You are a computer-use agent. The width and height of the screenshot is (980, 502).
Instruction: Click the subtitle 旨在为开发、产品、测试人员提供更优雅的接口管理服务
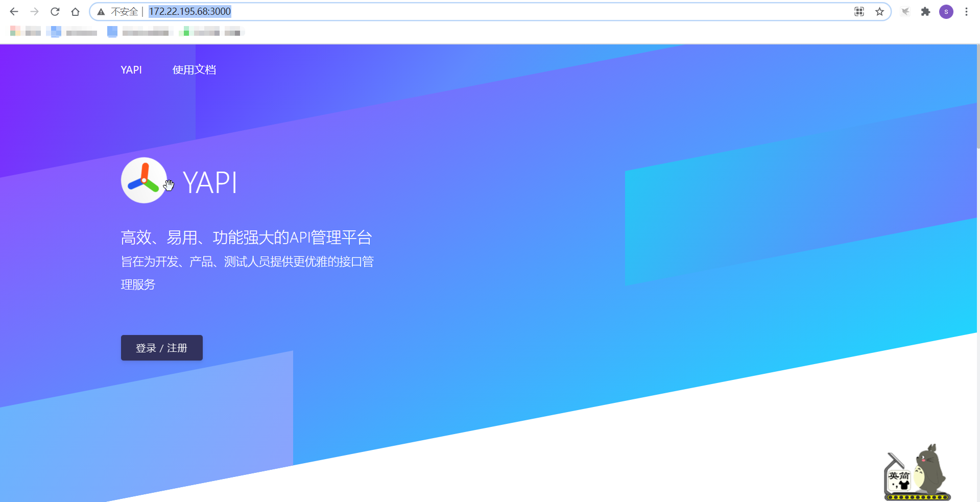pos(247,273)
